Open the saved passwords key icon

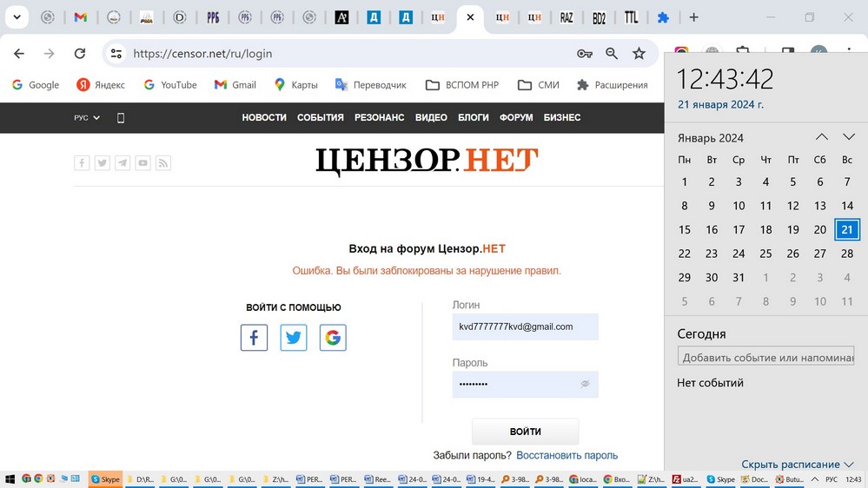click(585, 54)
